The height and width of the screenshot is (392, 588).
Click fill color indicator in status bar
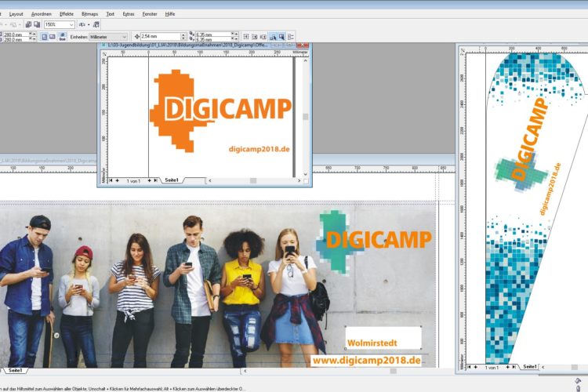click(x=579, y=380)
